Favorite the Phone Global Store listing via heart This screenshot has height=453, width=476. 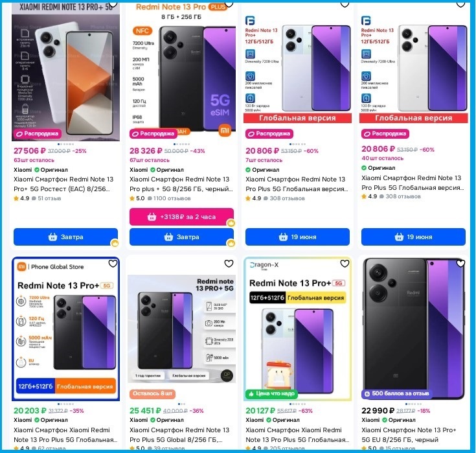[x=113, y=263]
